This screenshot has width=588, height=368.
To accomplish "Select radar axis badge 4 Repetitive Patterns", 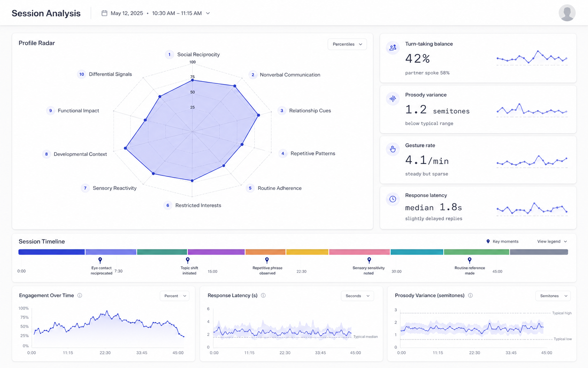I will (283, 153).
